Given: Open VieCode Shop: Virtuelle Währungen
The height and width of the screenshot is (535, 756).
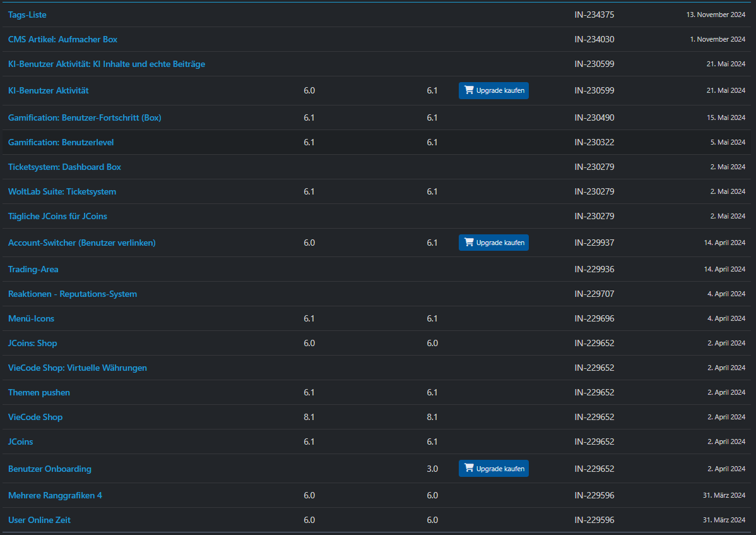Looking at the screenshot, I should (x=77, y=368).
